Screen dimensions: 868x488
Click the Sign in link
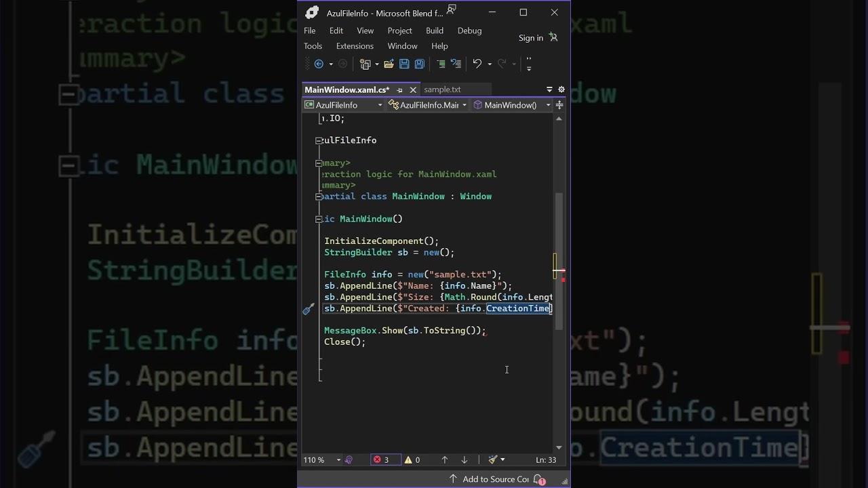[x=531, y=38]
